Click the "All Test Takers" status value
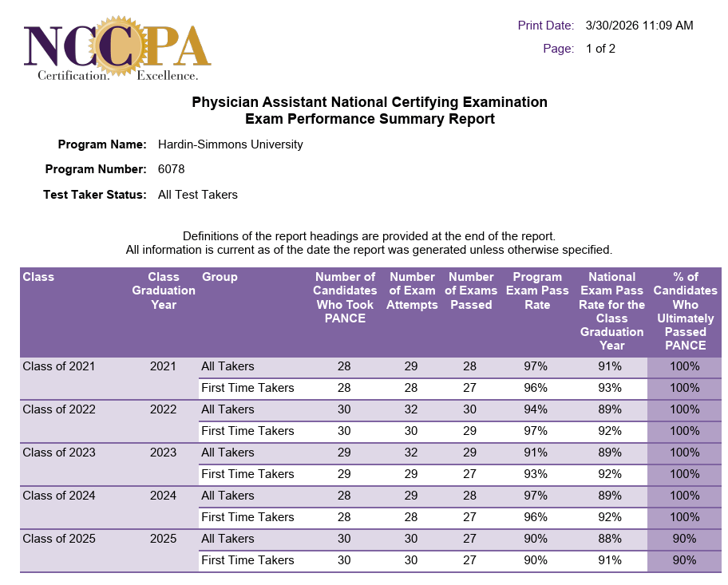The height and width of the screenshot is (585, 728). [198, 195]
